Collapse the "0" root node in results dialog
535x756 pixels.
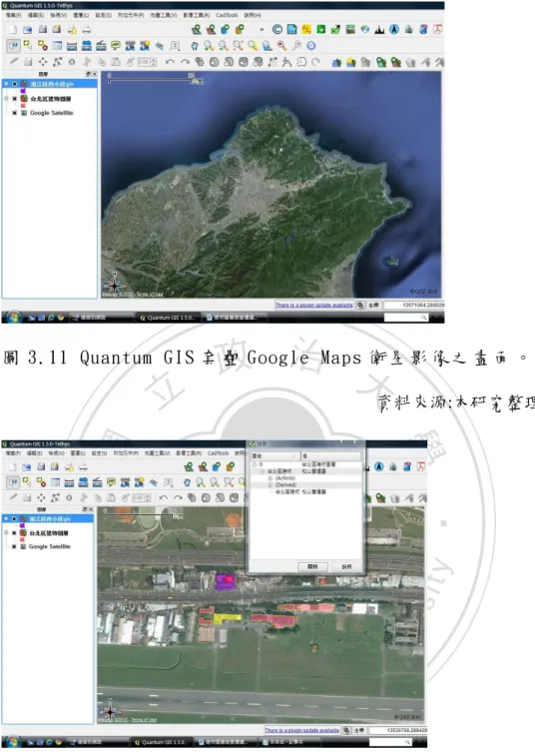pos(255,464)
